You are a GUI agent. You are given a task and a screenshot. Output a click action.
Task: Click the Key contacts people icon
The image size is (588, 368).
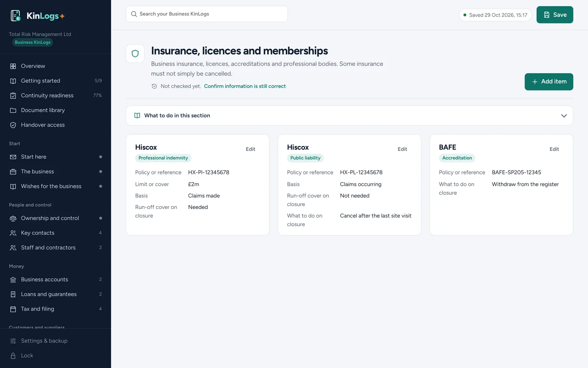13,233
